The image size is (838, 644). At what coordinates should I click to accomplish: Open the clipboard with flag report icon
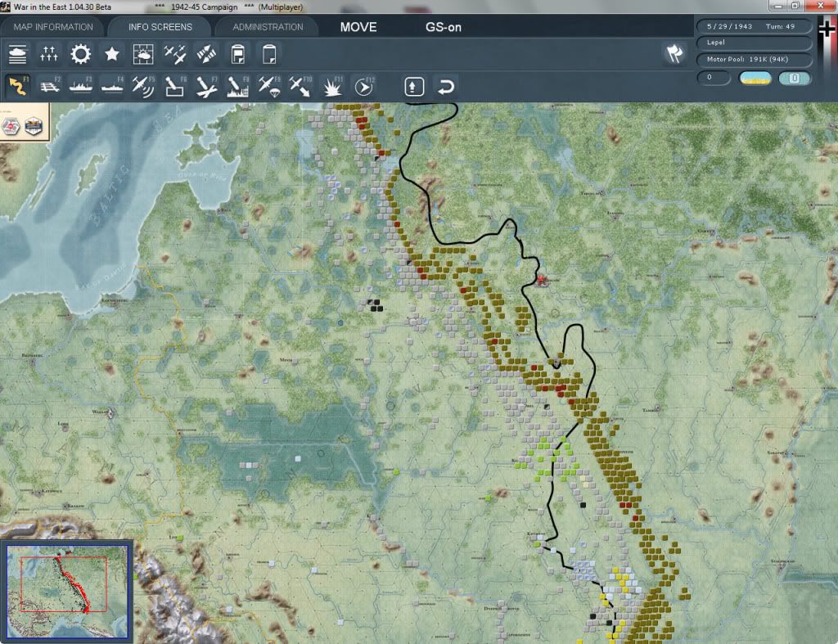(x=238, y=54)
